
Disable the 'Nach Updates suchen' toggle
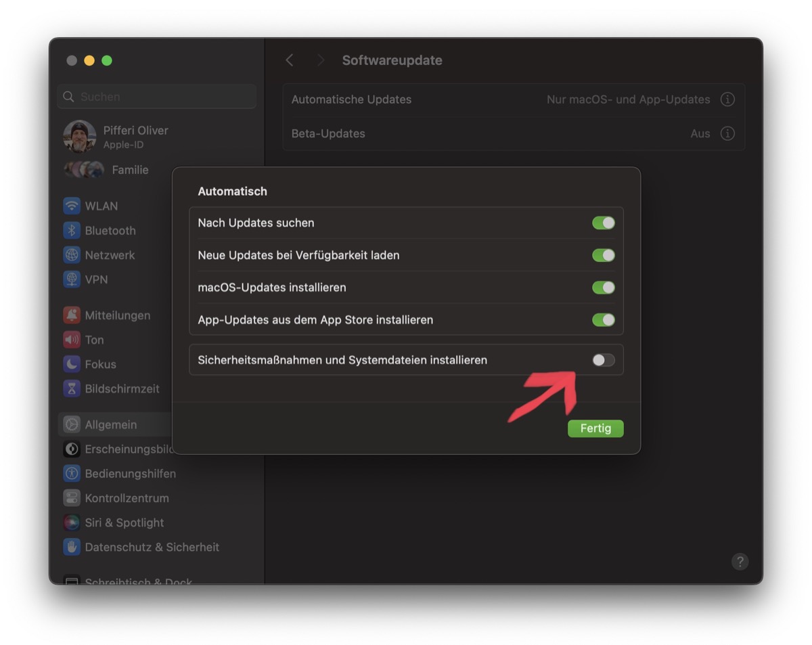click(603, 223)
